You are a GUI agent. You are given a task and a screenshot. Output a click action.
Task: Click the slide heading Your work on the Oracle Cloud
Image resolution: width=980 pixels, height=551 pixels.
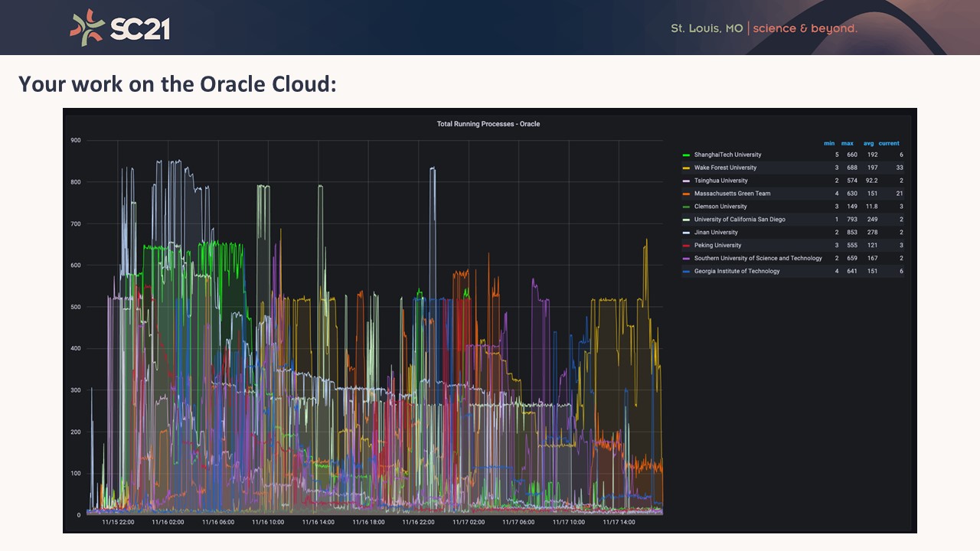coord(178,84)
